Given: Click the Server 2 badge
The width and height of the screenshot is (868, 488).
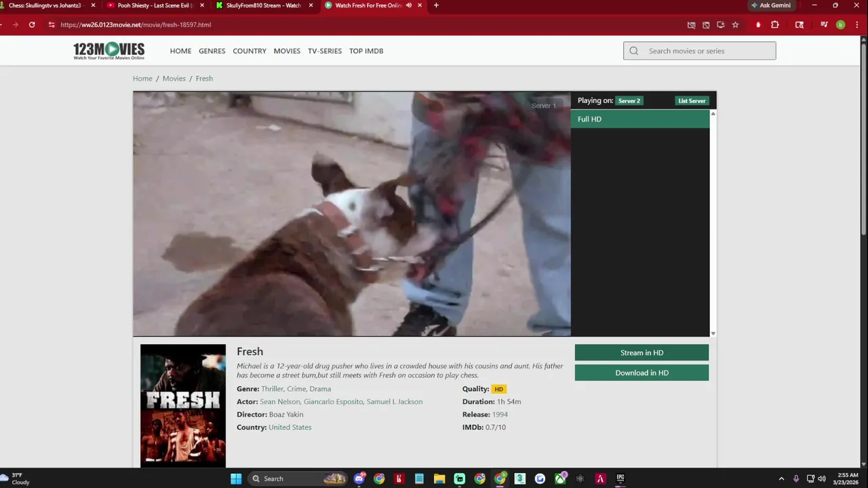Looking at the screenshot, I should pyautogui.click(x=629, y=101).
